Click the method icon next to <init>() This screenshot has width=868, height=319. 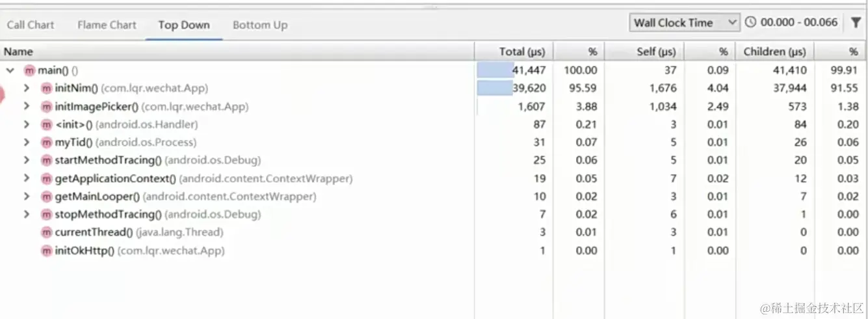(x=46, y=124)
